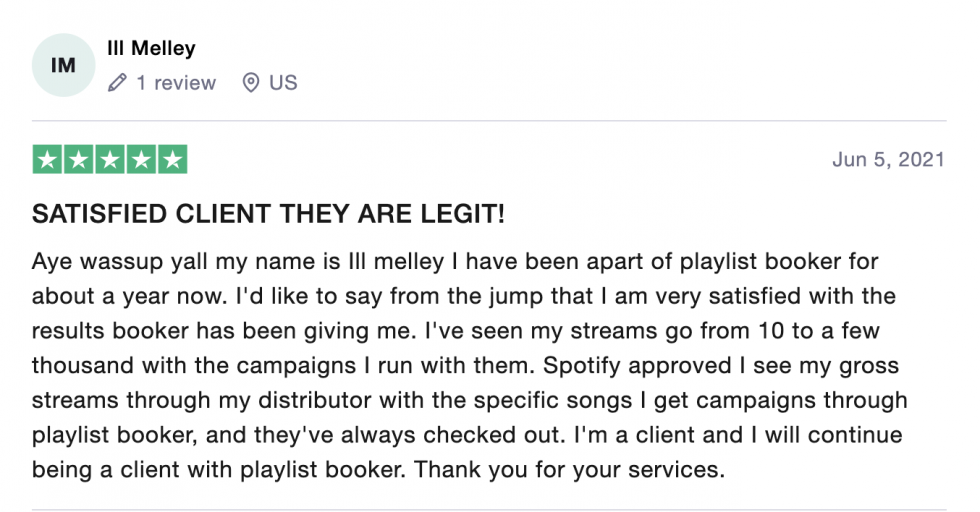Screen dimensions: 980x512
Task: Click the location pin icon
Action: click(x=251, y=83)
